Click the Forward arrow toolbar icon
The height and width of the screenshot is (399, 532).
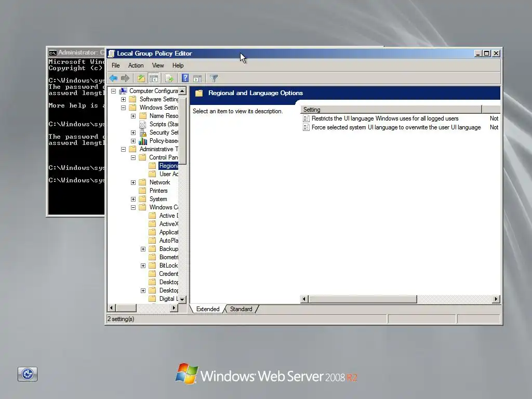pos(125,79)
